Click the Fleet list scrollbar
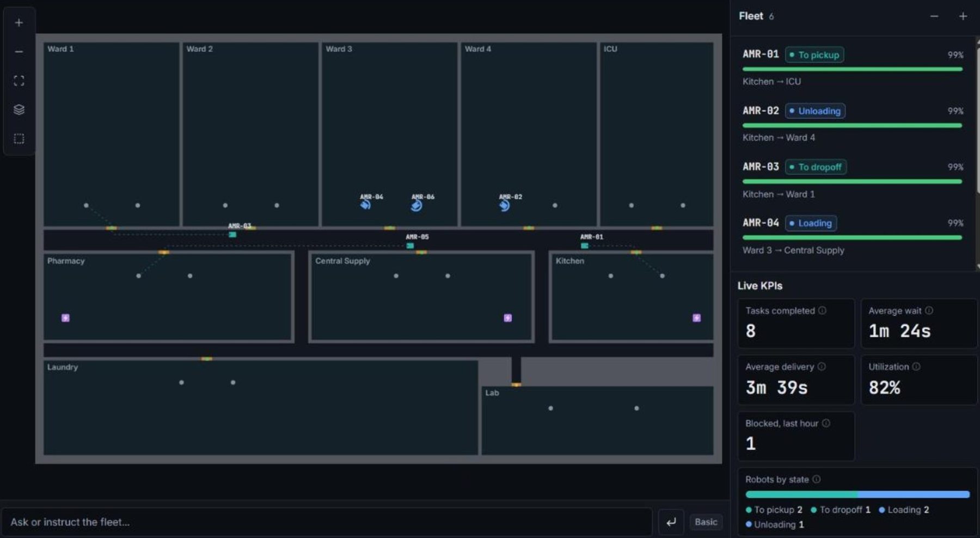The width and height of the screenshot is (980, 538). tap(978, 120)
